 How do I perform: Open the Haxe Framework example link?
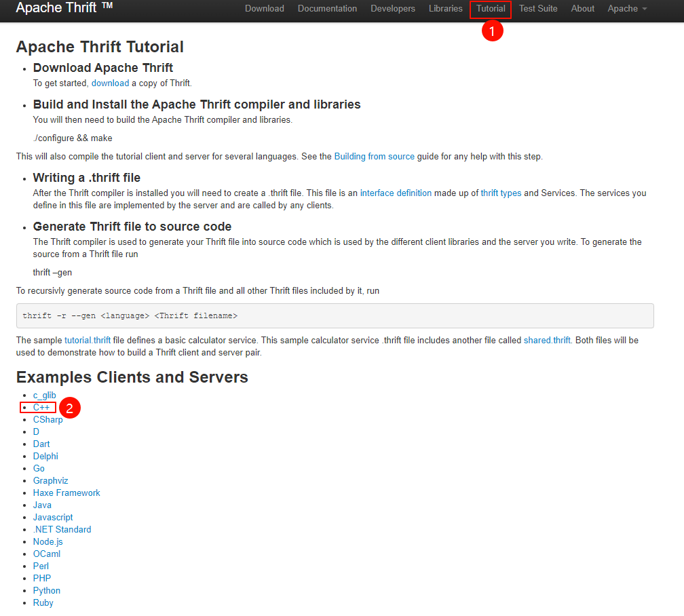[x=66, y=493]
